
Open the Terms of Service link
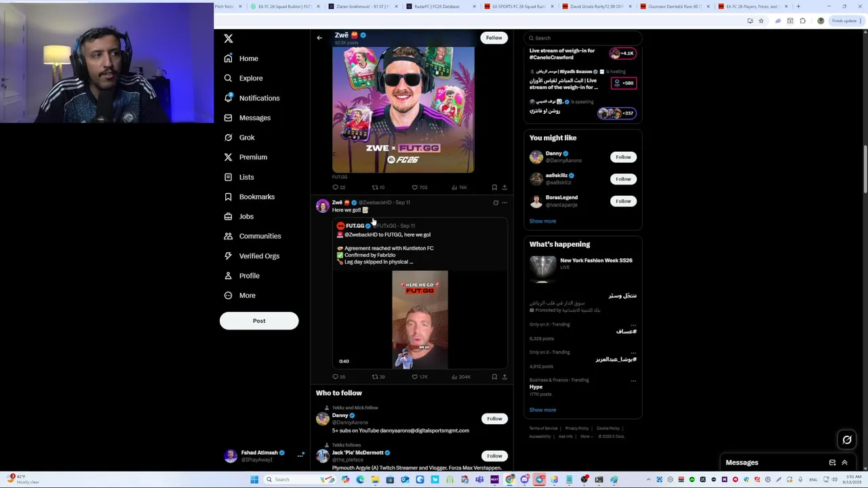[x=543, y=428]
